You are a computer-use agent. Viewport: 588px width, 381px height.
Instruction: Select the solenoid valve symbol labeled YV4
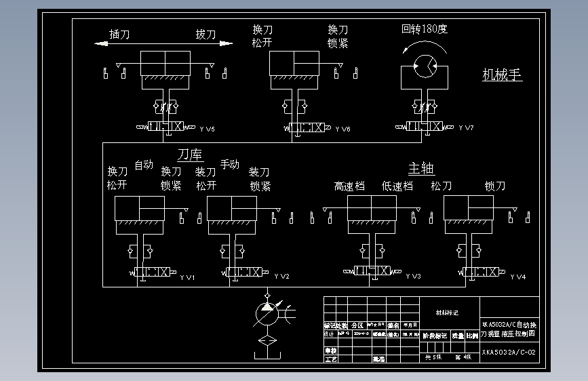point(482,273)
